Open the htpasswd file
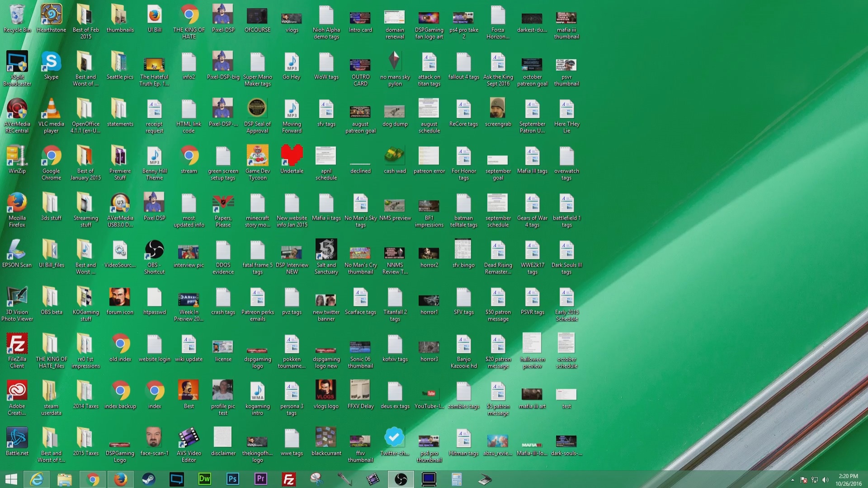 154,301
